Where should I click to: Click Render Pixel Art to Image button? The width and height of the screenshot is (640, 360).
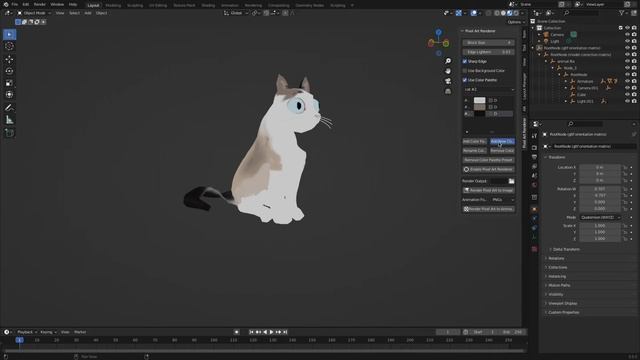click(489, 190)
